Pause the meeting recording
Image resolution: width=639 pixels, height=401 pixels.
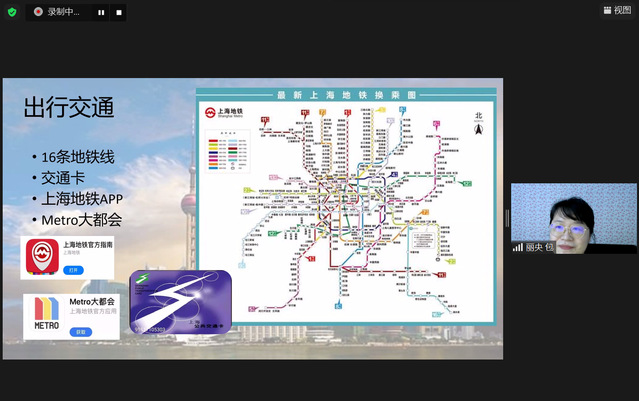(102, 13)
